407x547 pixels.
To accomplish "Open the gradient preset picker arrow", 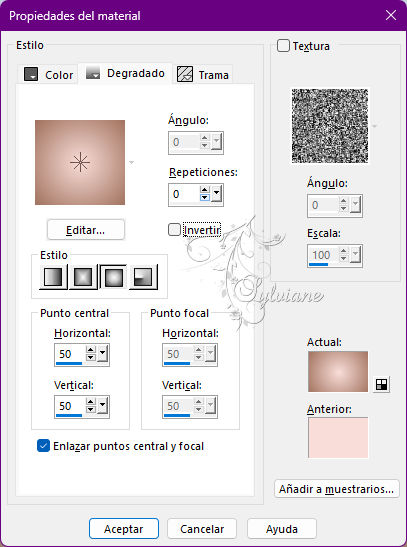I will tap(131, 162).
